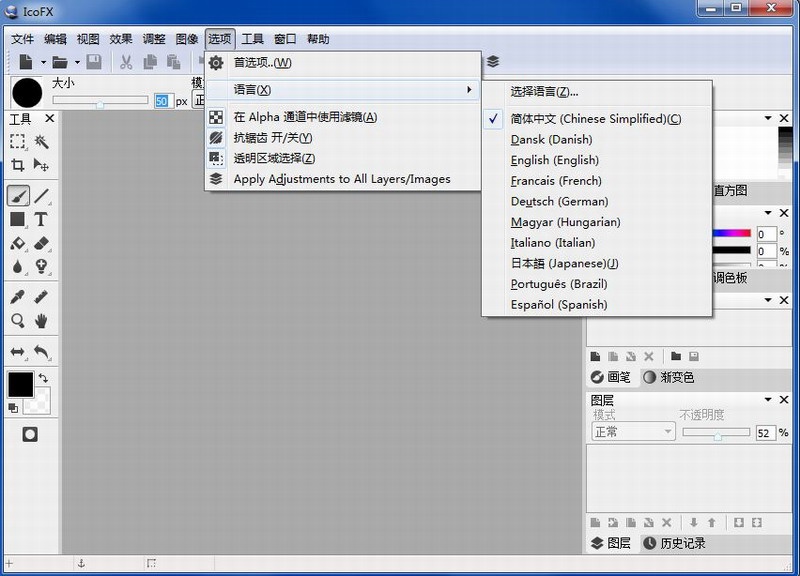The width and height of the screenshot is (800, 576).
Task: Select the hand pan tool
Action: 41,321
